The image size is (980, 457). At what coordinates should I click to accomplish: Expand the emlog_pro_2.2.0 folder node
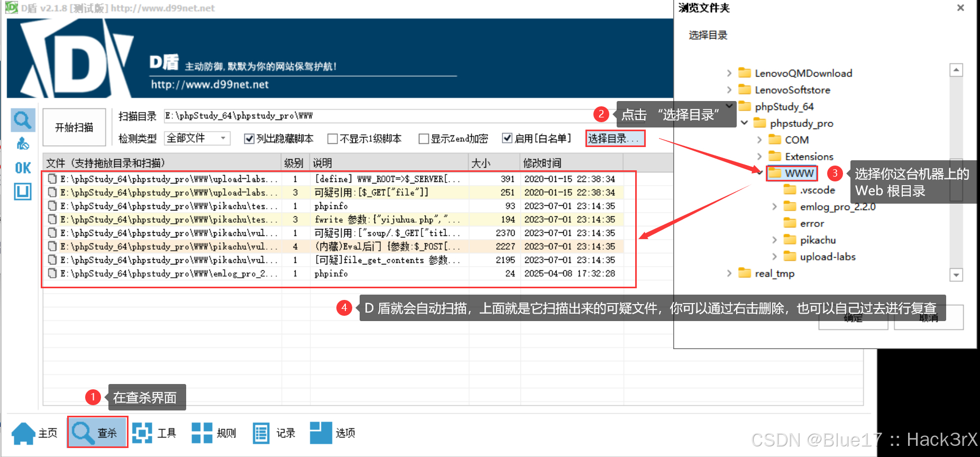(x=774, y=207)
